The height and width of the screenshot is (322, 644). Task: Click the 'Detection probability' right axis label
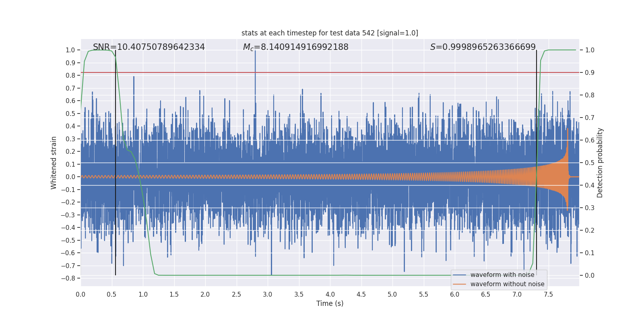coord(600,163)
